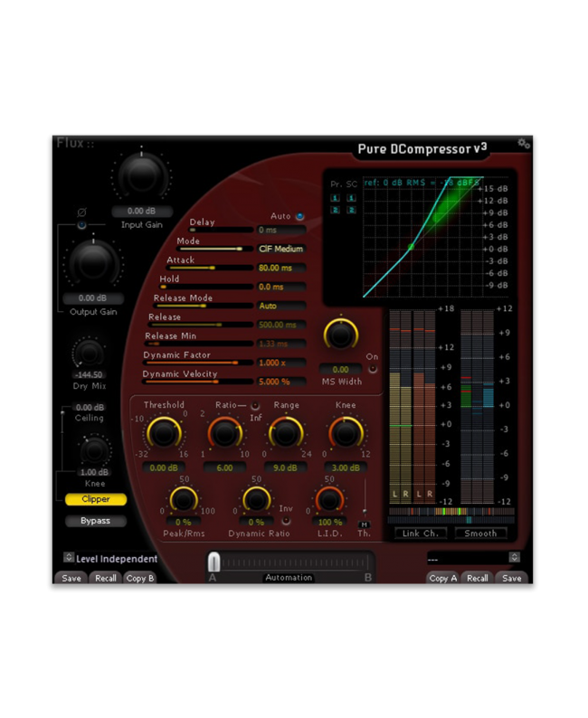Image resolution: width=588 pixels, height=718 pixels.
Task: Toggle the Auto delay LED
Action: [300, 216]
